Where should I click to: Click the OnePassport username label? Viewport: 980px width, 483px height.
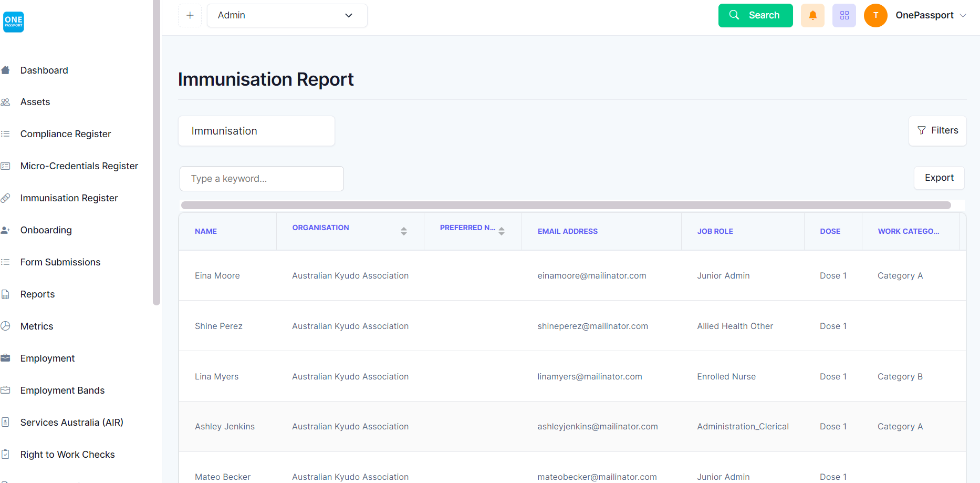(924, 15)
